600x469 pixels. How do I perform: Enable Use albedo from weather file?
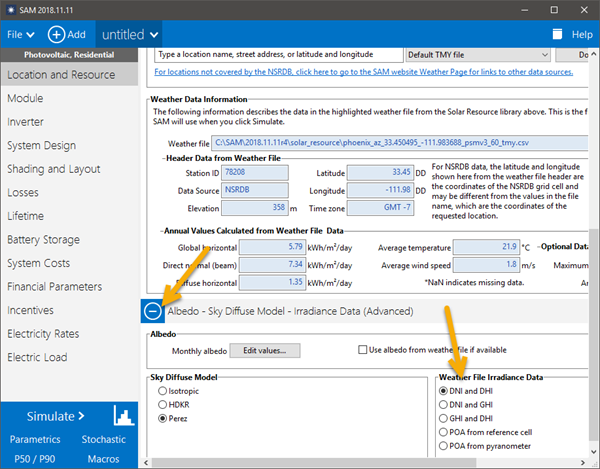364,350
